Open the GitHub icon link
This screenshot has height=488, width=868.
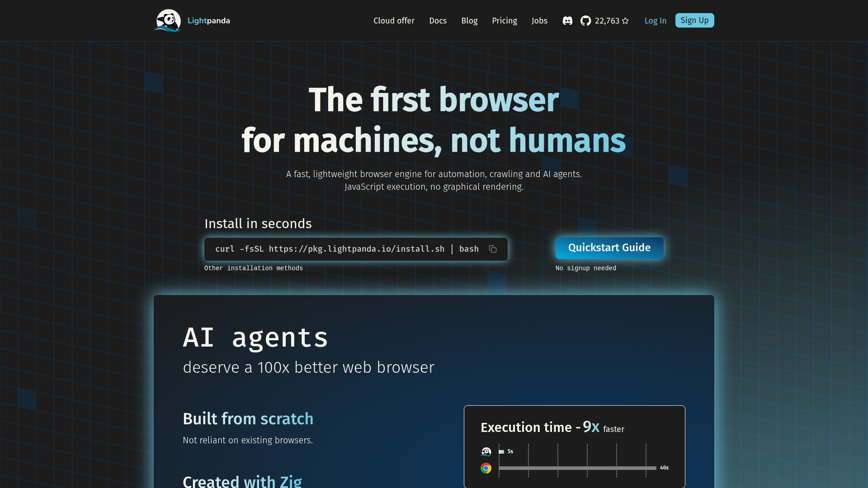585,21
